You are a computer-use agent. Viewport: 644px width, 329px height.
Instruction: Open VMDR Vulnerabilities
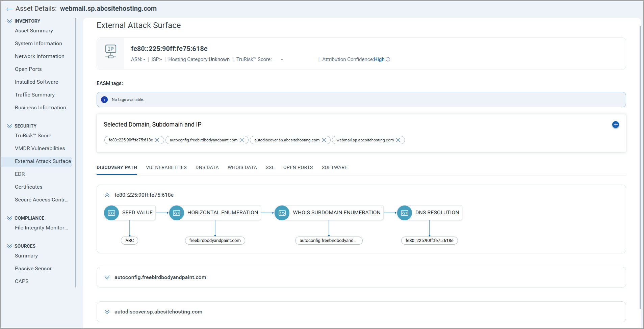pyautogui.click(x=40, y=148)
